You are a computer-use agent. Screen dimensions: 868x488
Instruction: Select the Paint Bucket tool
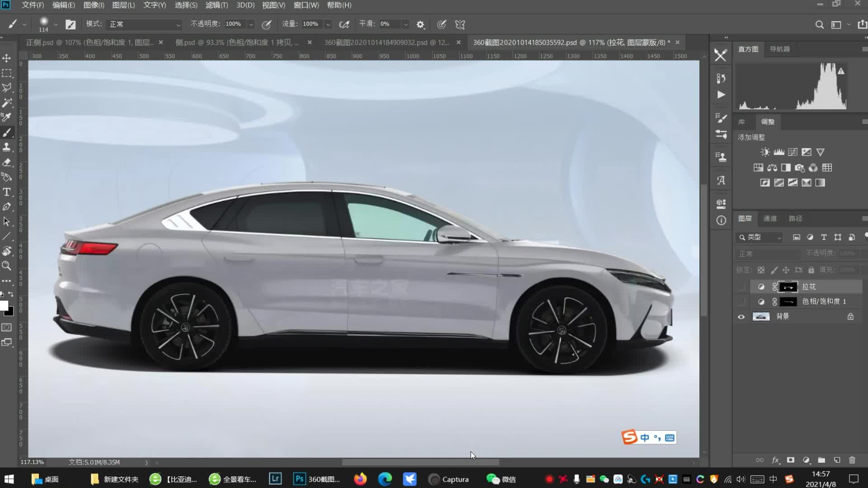tap(7, 177)
